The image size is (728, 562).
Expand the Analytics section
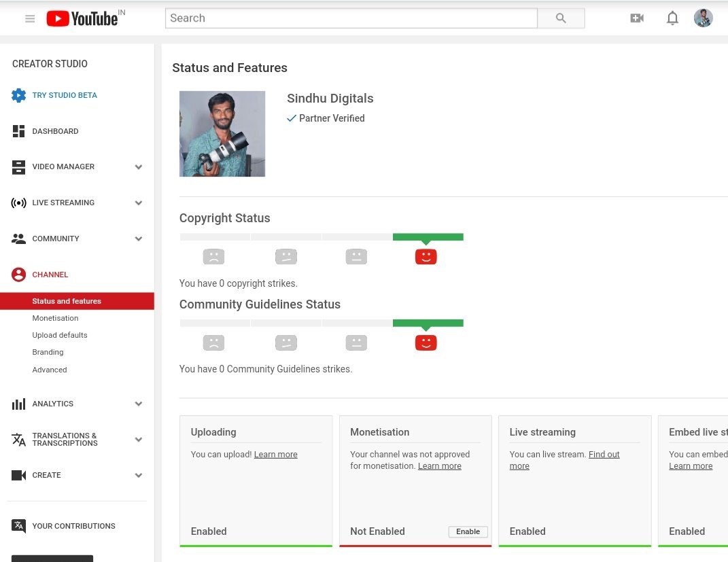(x=139, y=404)
